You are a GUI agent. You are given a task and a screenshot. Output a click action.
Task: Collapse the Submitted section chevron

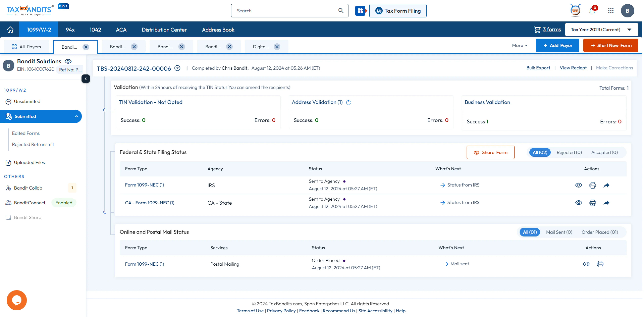[x=76, y=117]
